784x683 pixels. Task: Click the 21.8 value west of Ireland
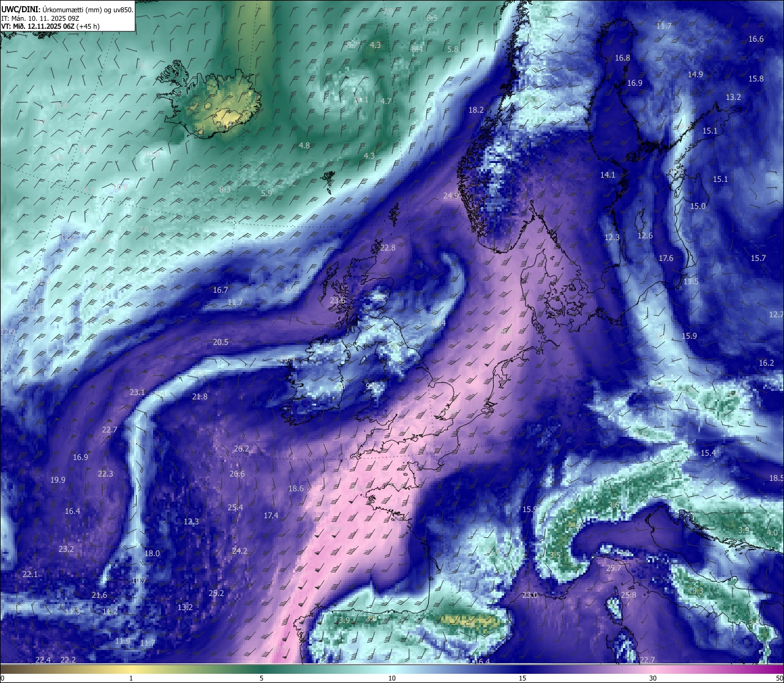tap(200, 396)
